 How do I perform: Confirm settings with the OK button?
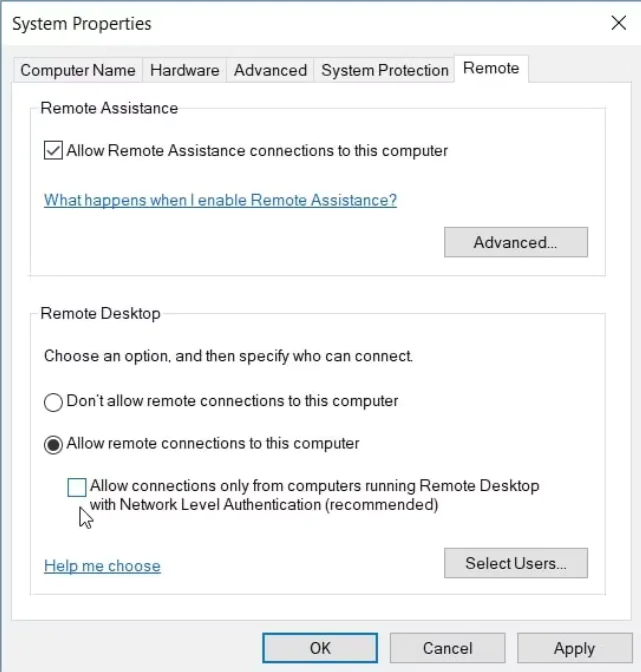pyautogui.click(x=320, y=648)
